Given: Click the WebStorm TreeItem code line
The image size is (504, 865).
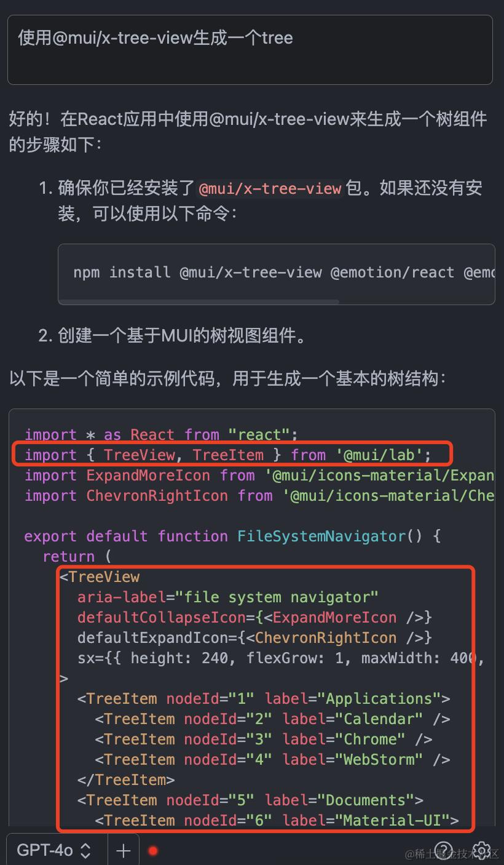Looking at the screenshot, I should [x=273, y=759].
